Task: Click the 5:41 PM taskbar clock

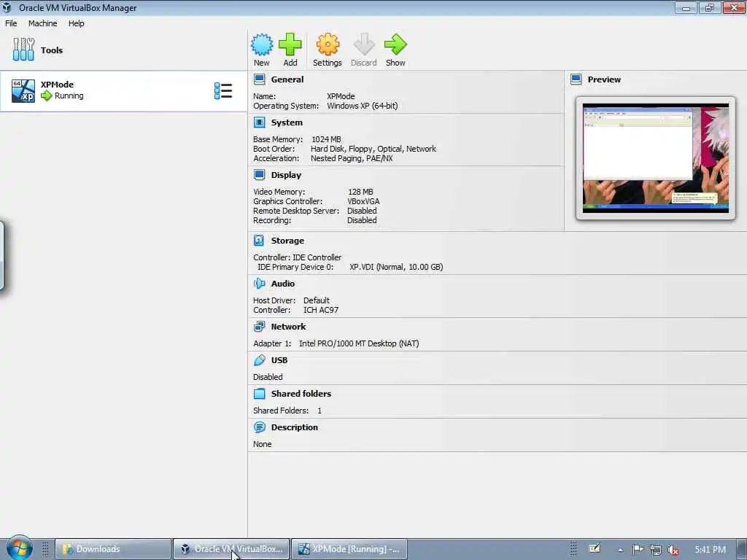Action: point(710,550)
